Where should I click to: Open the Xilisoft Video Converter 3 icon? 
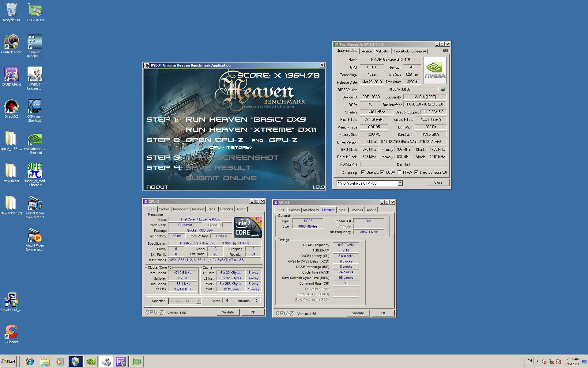35,208
